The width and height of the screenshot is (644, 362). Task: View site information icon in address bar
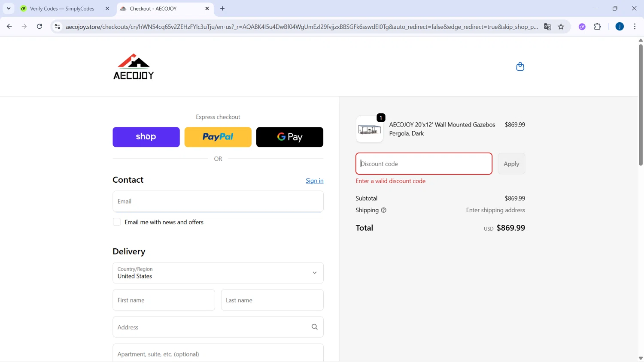point(57,27)
